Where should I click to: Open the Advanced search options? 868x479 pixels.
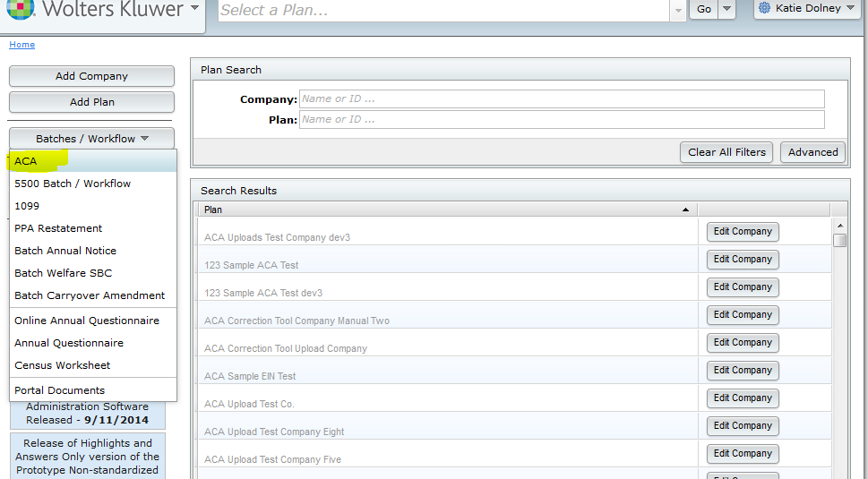(x=812, y=152)
